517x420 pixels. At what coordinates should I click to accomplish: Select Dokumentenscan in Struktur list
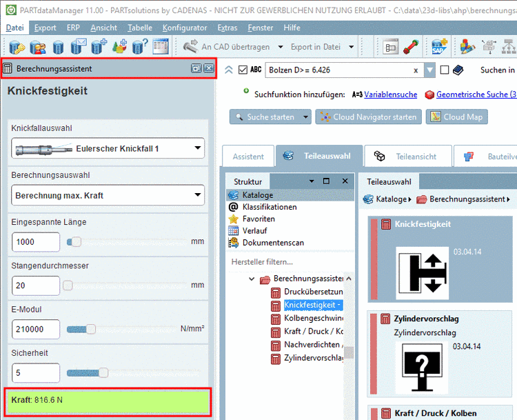273,243
